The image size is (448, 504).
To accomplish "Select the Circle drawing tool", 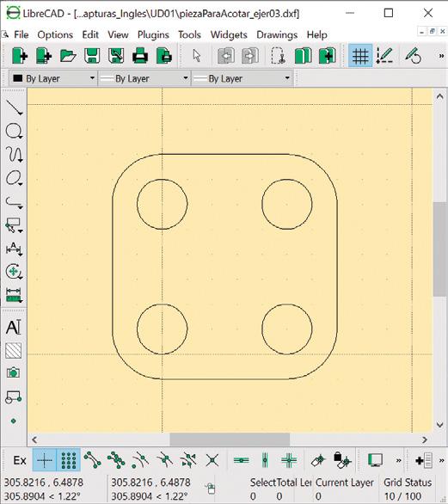I will (x=14, y=131).
